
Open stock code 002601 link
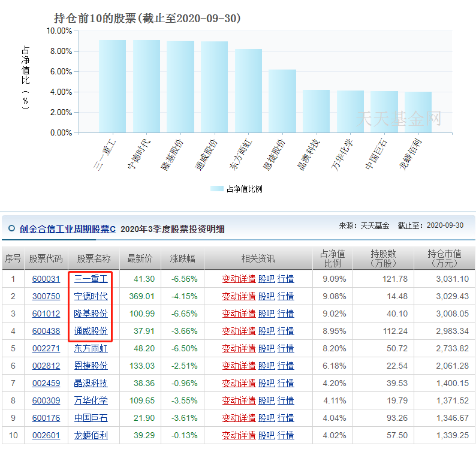(46, 435)
